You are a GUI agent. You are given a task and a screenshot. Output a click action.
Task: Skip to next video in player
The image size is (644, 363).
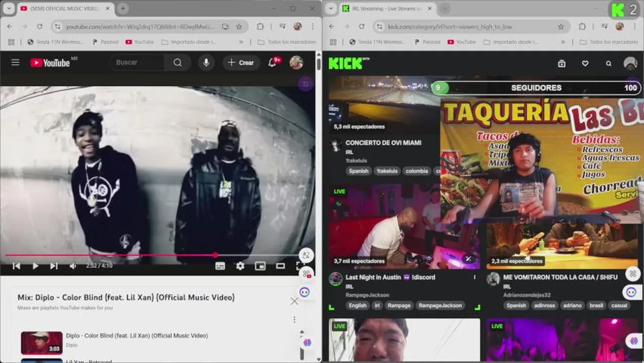[54, 266]
